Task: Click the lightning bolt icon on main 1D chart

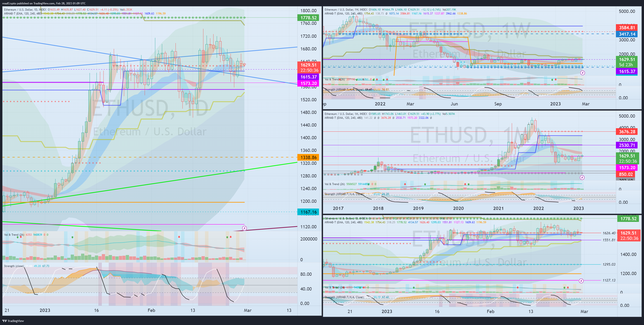Action: (x=245, y=228)
